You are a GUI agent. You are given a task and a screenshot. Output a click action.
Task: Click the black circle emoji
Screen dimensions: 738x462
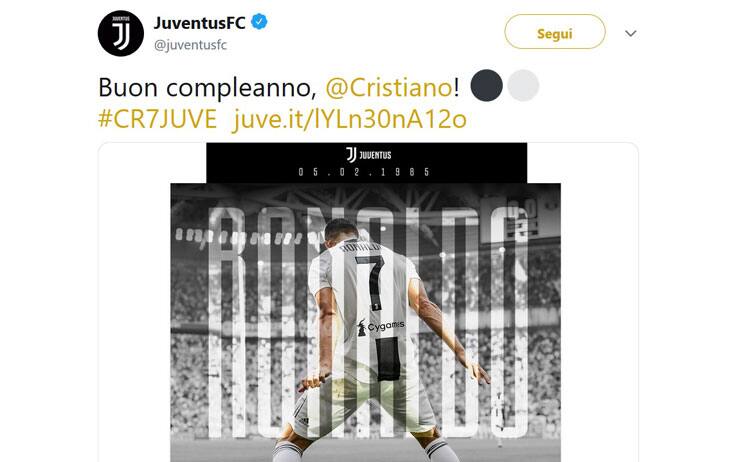(487, 86)
